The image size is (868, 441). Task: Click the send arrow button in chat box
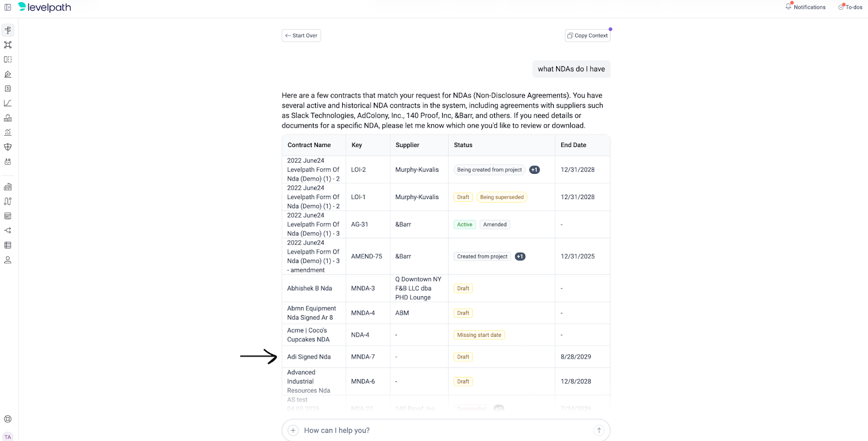pos(599,430)
